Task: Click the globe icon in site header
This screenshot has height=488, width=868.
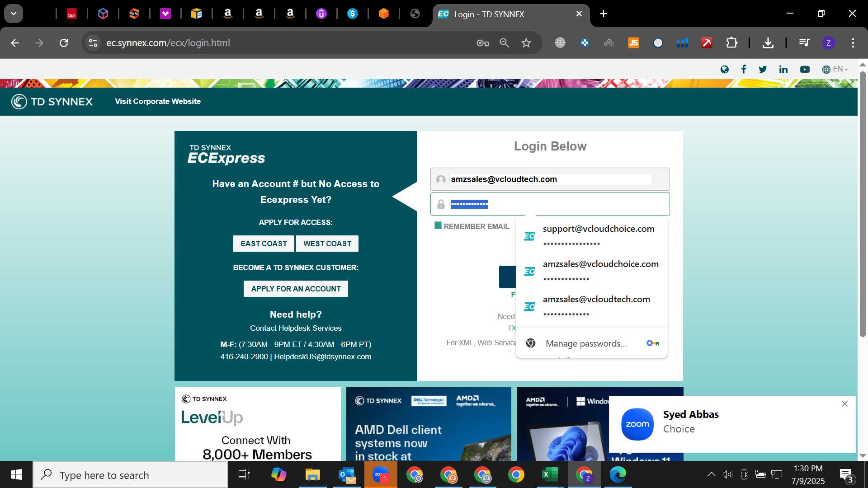Action: coord(725,69)
